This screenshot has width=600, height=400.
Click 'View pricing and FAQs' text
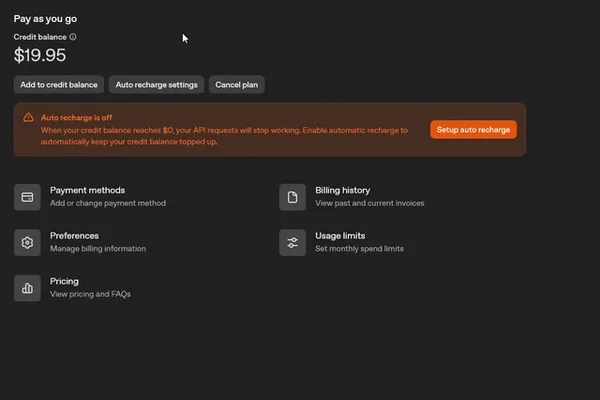(90, 294)
